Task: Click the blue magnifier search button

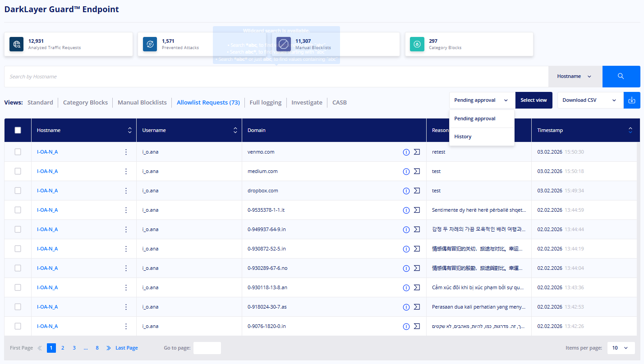Action: 621,77
